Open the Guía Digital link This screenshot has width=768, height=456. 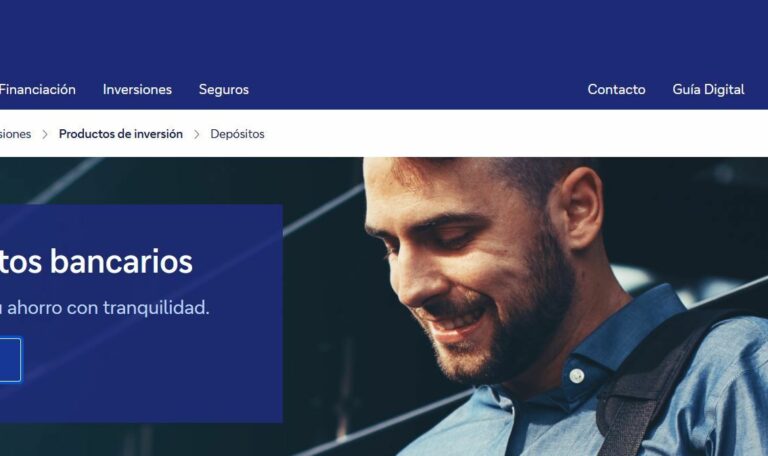(708, 90)
